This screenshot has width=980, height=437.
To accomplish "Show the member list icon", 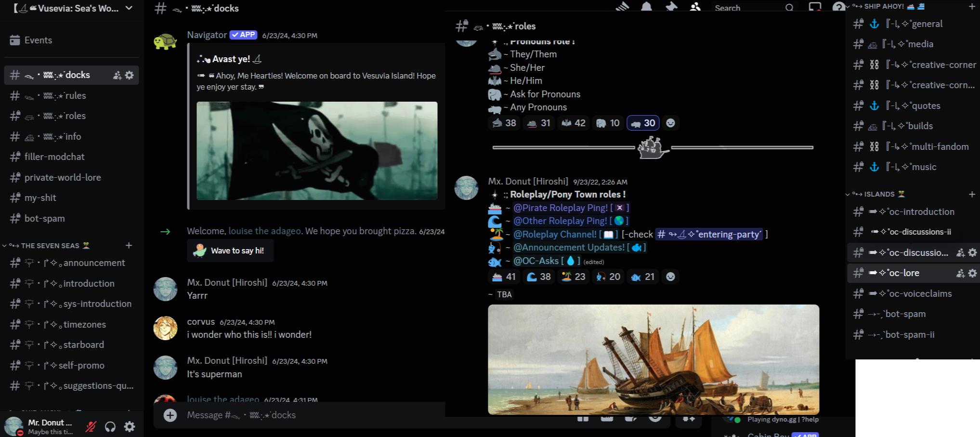I will click(695, 7).
